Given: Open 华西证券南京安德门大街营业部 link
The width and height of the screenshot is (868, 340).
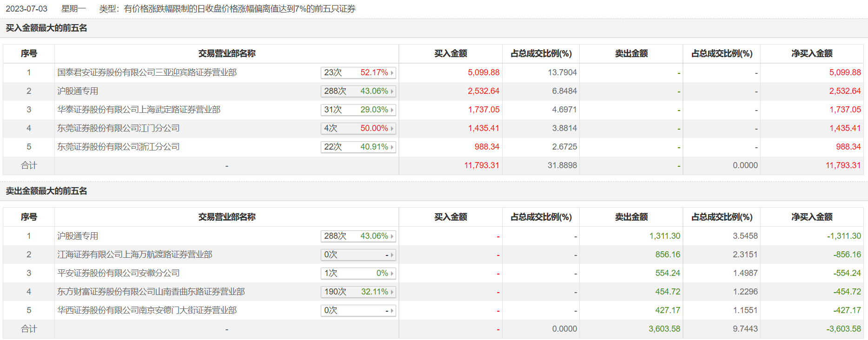Looking at the screenshot, I should click(147, 310).
